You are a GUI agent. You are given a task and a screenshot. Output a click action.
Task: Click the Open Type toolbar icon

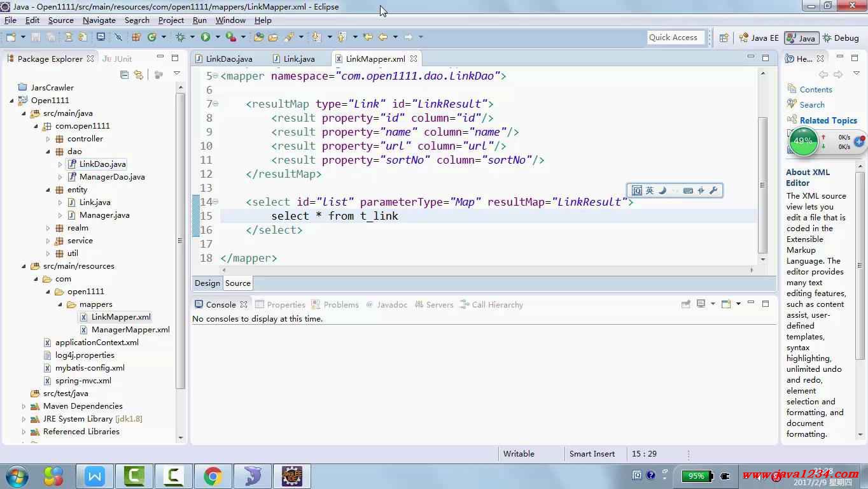259,38
